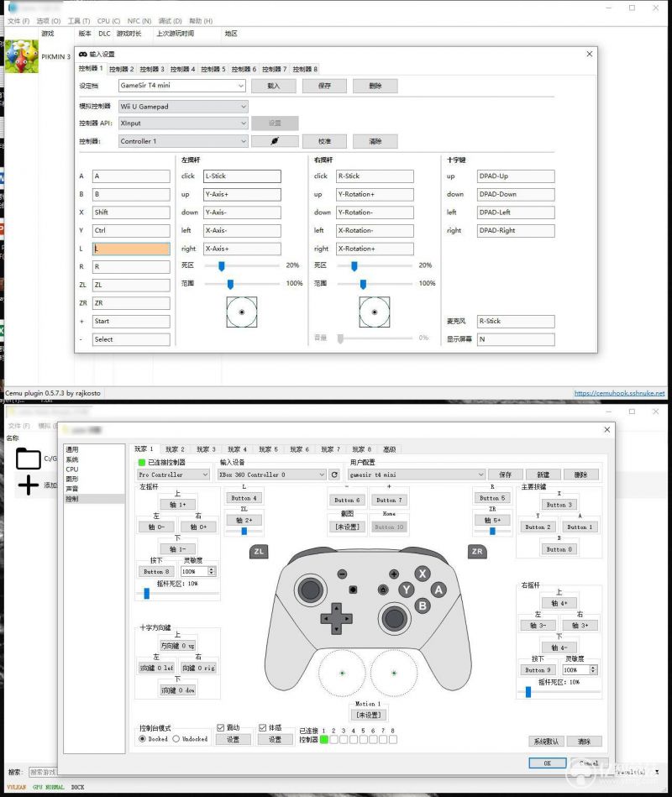Click the 保存 button in Cemu profile row
The image size is (672, 797).
[x=324, y=86]
